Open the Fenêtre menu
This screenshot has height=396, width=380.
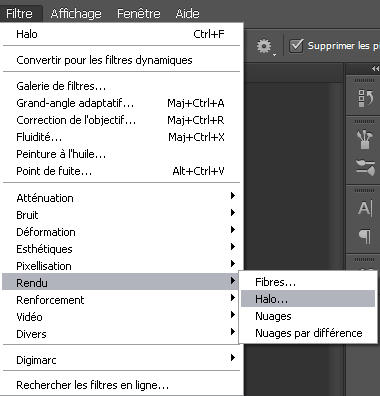tap(139, 14)
